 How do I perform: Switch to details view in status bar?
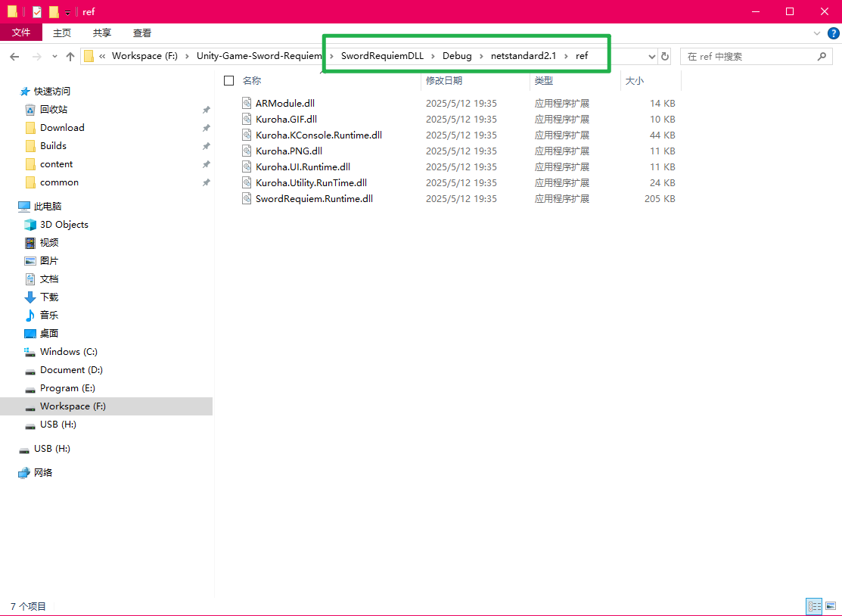pos(815,606)
